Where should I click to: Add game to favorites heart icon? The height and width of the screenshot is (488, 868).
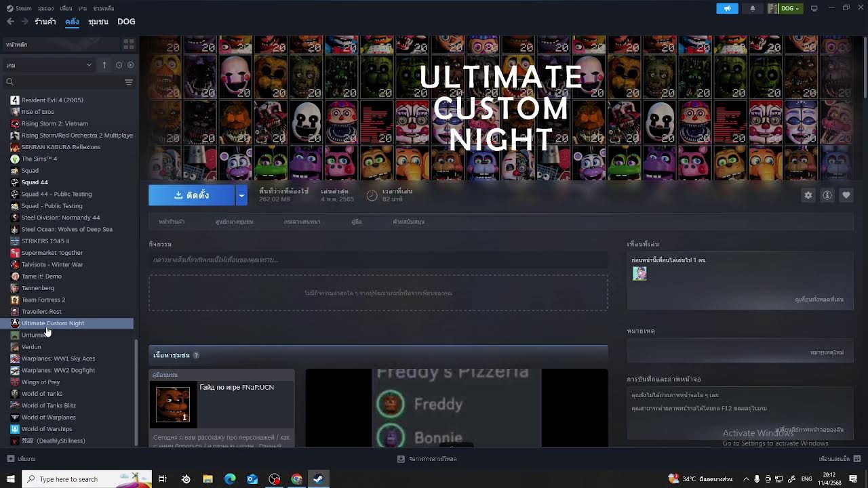tap(846, 195)
